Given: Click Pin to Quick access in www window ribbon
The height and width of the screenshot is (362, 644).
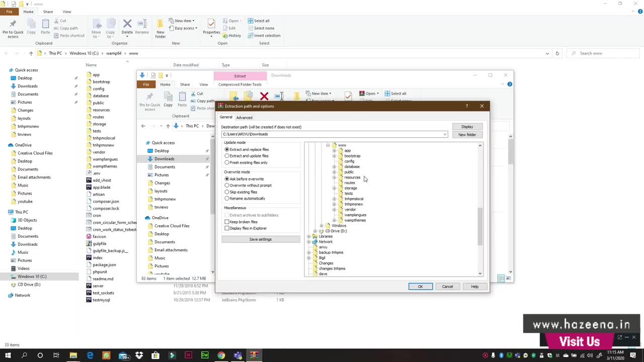Looking at the screenshot, I should [13, 28].
